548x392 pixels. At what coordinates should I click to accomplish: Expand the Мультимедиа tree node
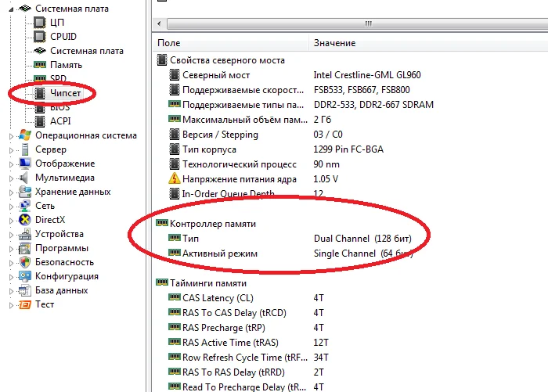[x=11, y=178]
